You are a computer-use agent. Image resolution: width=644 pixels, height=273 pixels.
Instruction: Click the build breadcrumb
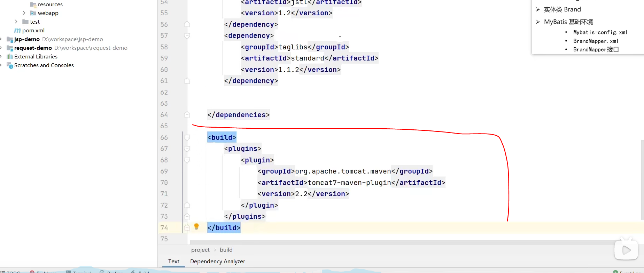[x=226, y=250]
